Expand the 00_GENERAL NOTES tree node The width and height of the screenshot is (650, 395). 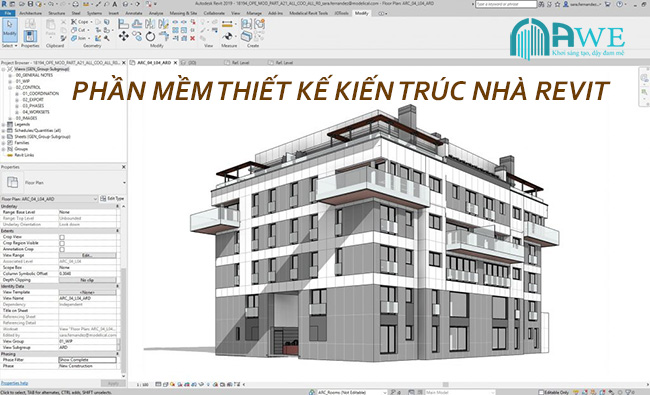pyautogui.click(x=10, y=75)
